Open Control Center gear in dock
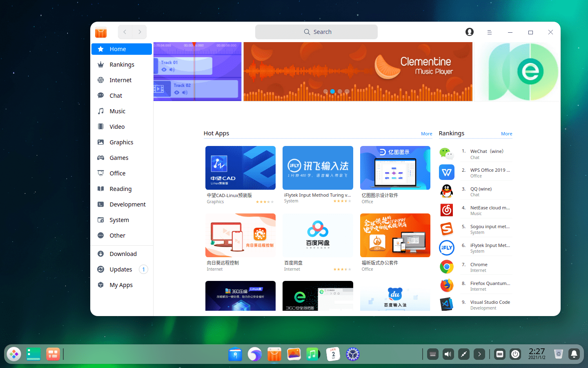The width and height of the screenshot is (588, 368). coord(353,354)
